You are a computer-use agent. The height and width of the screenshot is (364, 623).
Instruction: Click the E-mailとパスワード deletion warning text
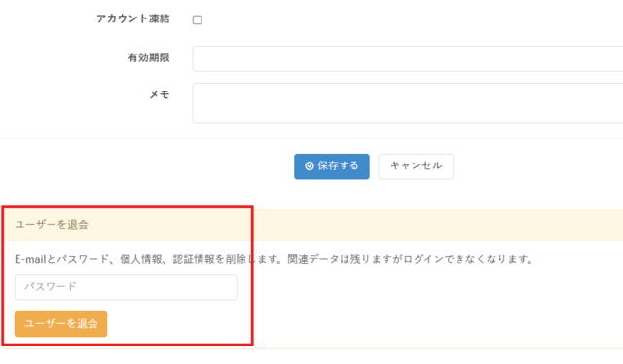(274, 259)
